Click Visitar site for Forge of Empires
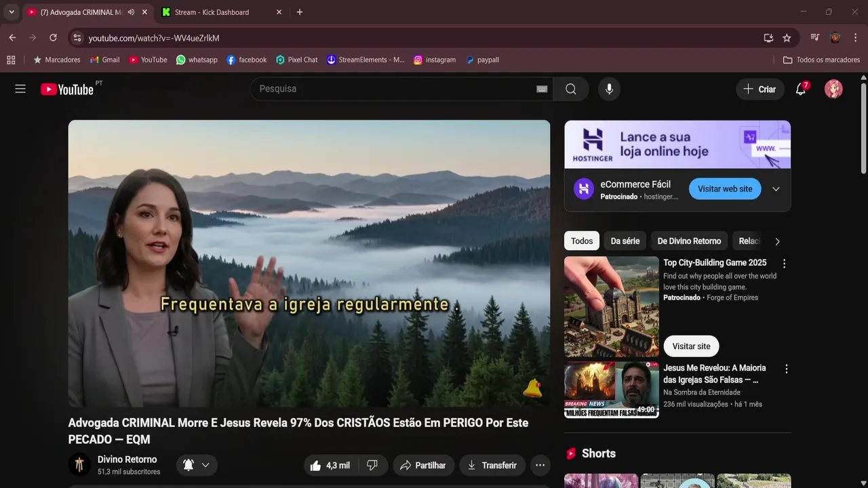The width and height of the screenshot is (868, 488). click(x=691, y=346)
